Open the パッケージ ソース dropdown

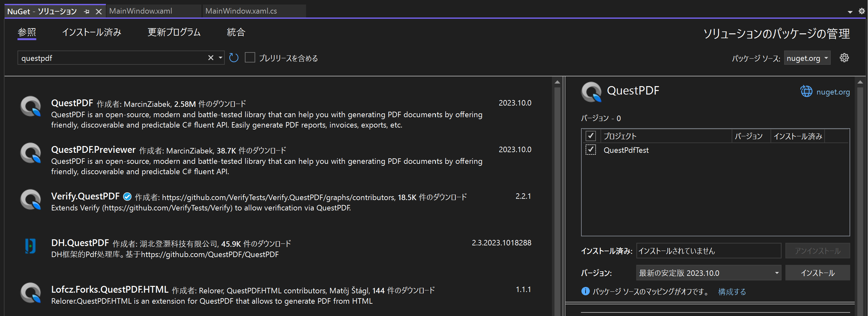[807, 58]
